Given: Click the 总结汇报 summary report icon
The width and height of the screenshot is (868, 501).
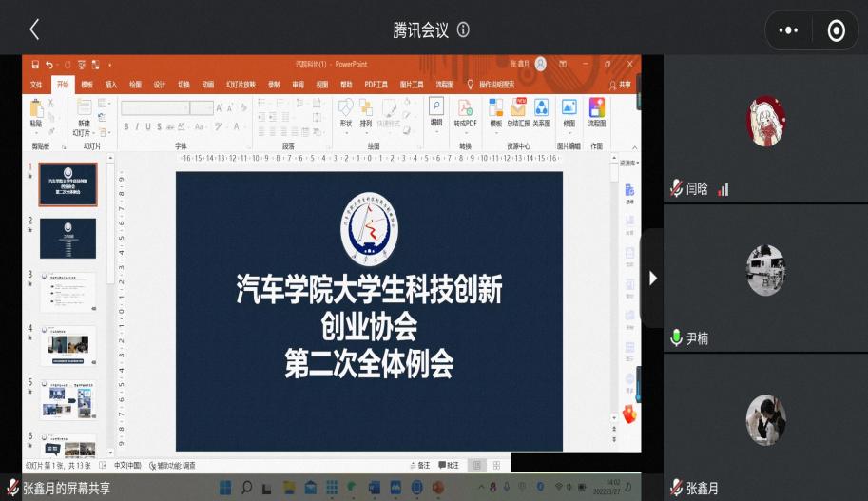Looking at the screenshot, I should pos(517,113).
